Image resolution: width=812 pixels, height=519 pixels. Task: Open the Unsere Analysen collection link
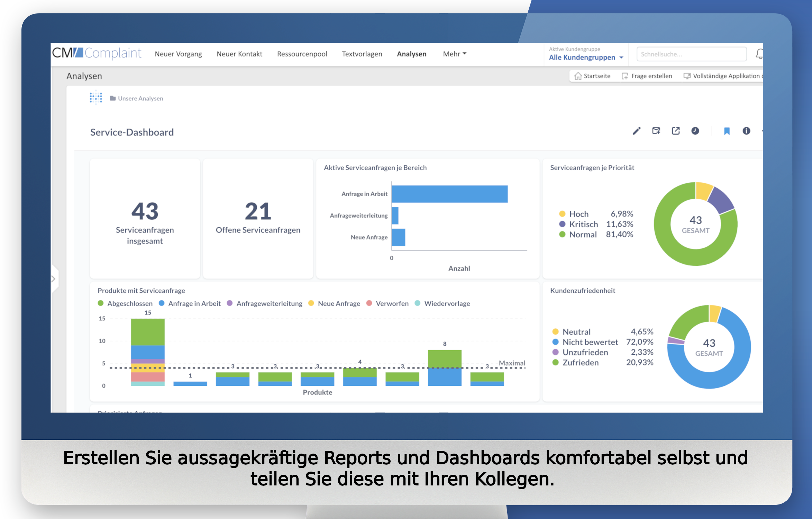pos(140,99)
